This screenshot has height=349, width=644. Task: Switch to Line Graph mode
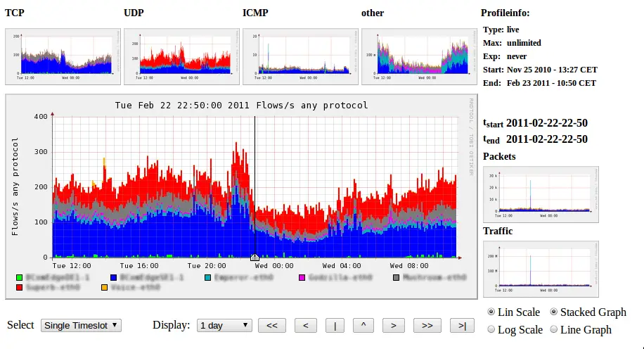[553, 329]
